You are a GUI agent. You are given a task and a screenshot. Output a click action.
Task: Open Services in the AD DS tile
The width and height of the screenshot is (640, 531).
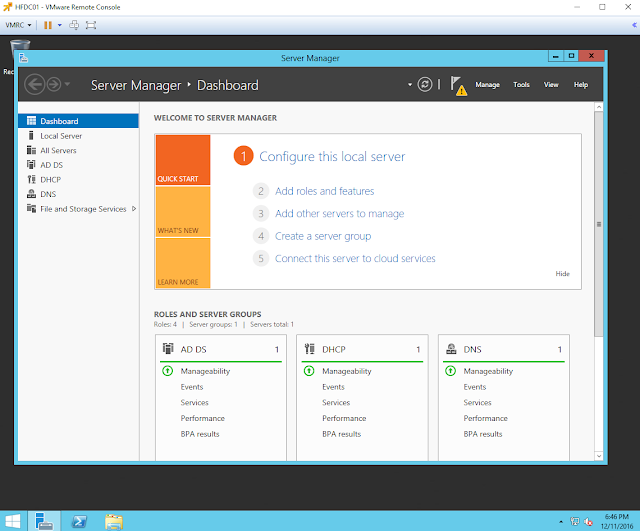[194, 402]
